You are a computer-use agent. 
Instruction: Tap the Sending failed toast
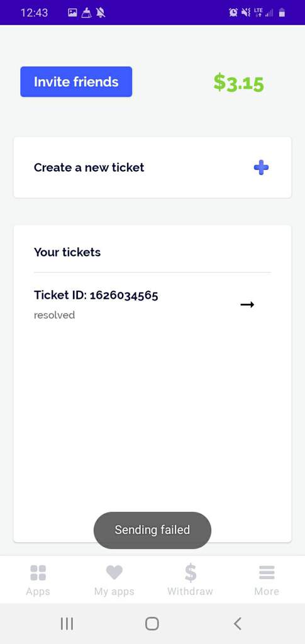tap(152, 530)
